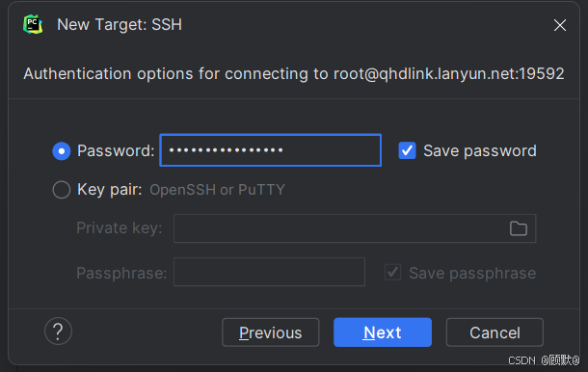The image size is (588, 372).
Task: Close the New Target SSH dialog
Action: 559,25
